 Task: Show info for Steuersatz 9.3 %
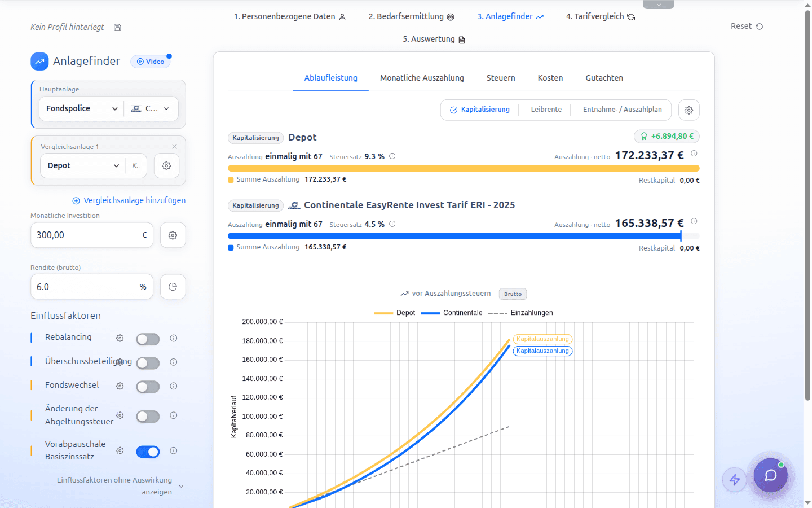coord(392,156)
